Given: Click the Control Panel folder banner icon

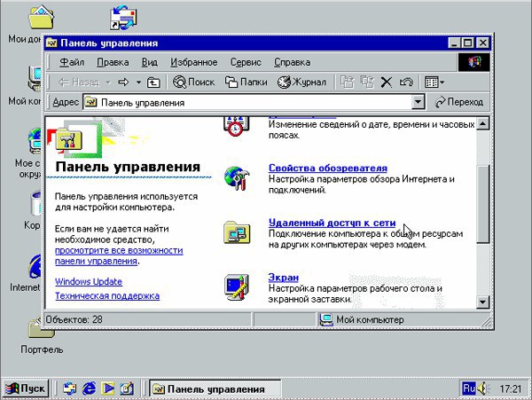Looking at the screenshot, I should tap(69, 140).
